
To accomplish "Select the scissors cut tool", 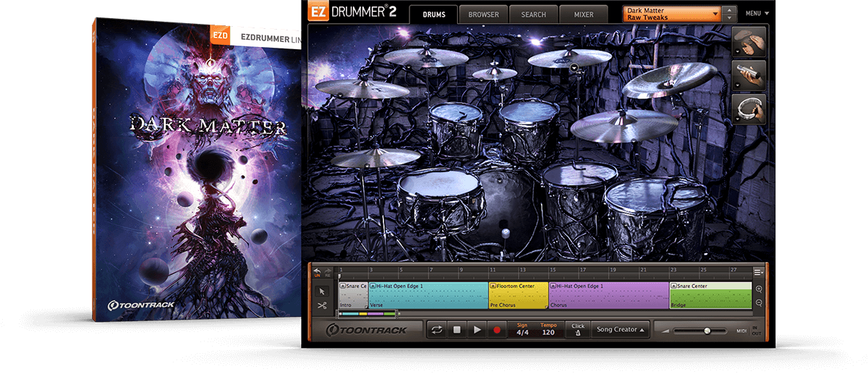I will pos(323,305).
